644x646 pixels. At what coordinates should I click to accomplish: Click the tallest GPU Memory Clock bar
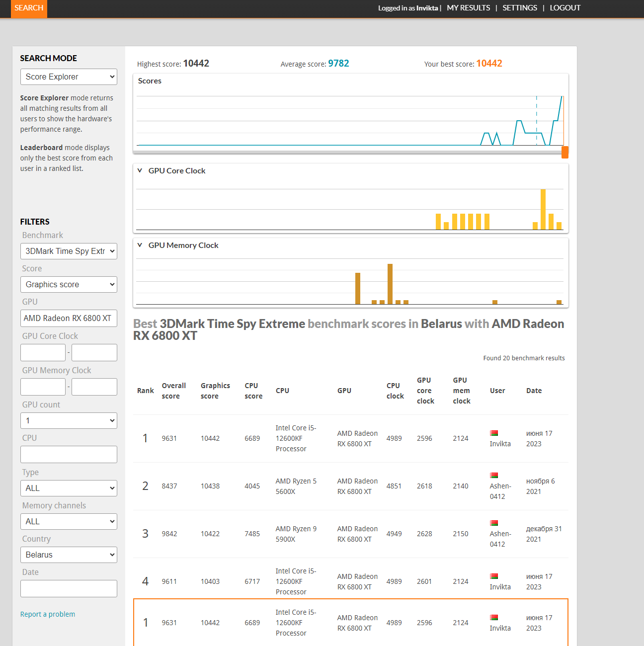tap(390, 284)
